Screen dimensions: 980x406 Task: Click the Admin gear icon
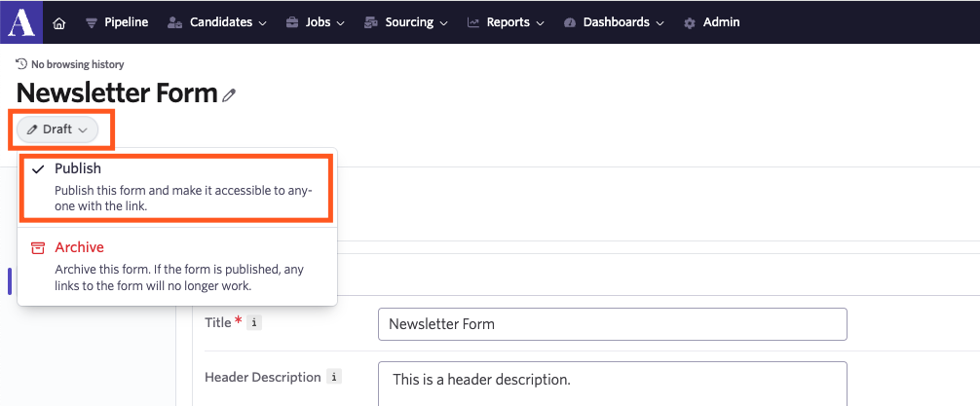690,23
